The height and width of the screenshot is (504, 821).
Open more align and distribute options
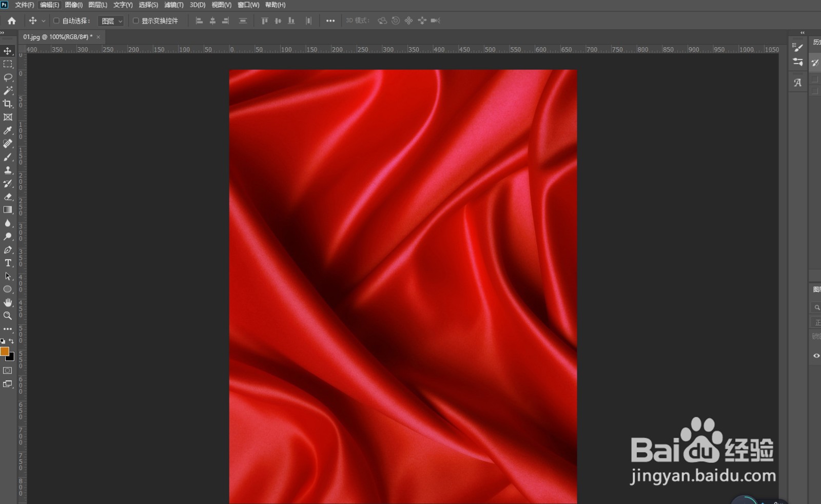330,21
